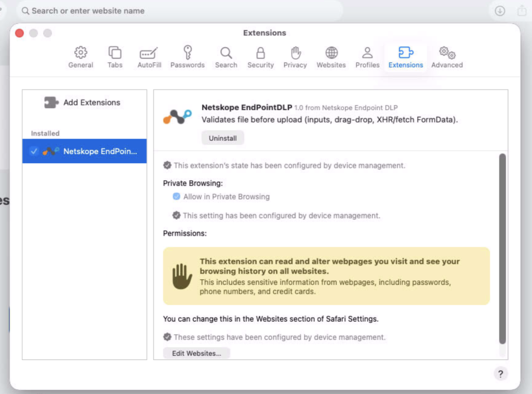
Task: Click the "Extensions" window title
Action: 264,33
